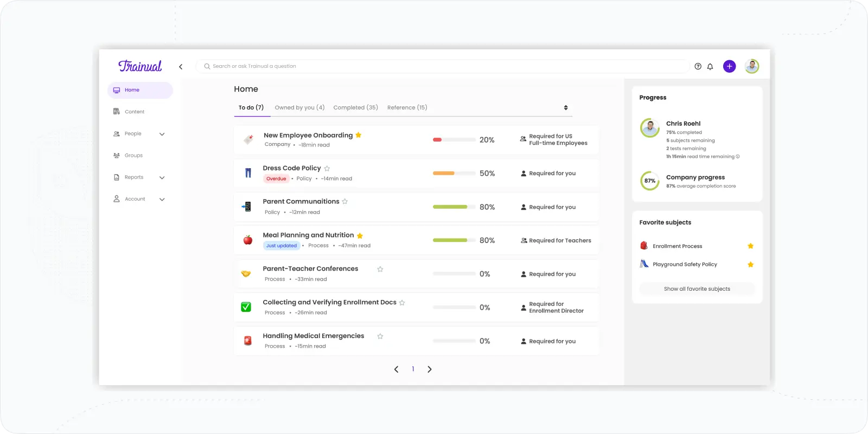Click the Groups icon in the sidebar
868x434 pixels.
pos(117,155)
